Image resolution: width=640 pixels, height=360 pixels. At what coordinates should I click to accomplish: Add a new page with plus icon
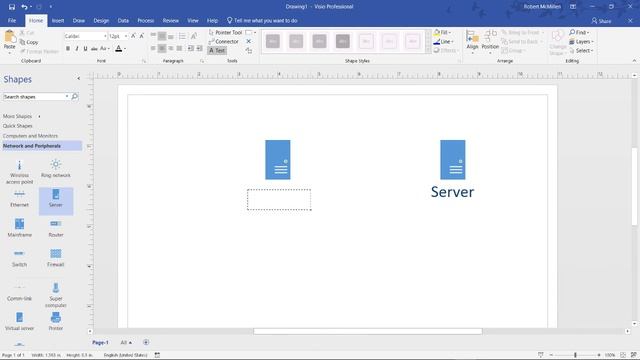click(x=146, y=342)
